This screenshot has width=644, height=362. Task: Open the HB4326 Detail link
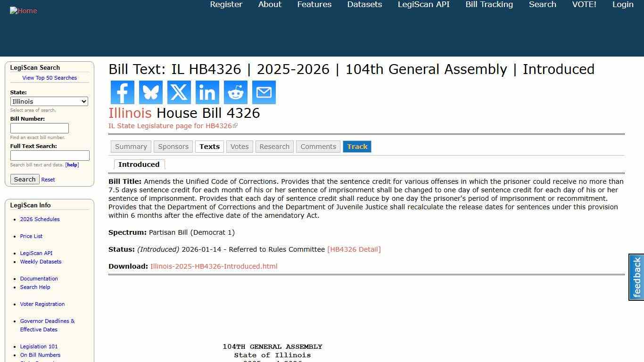point(354,249)
